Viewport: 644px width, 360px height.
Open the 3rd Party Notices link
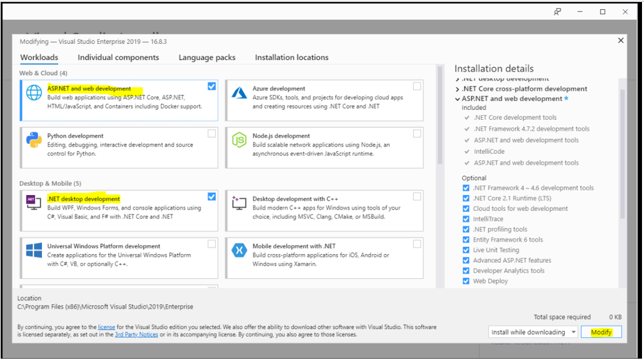pos(136,335)
